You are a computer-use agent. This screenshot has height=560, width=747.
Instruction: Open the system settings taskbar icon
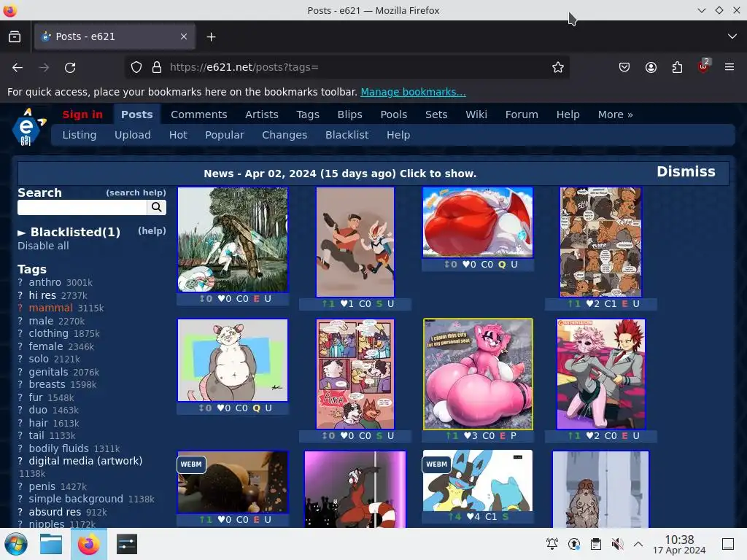127,544
